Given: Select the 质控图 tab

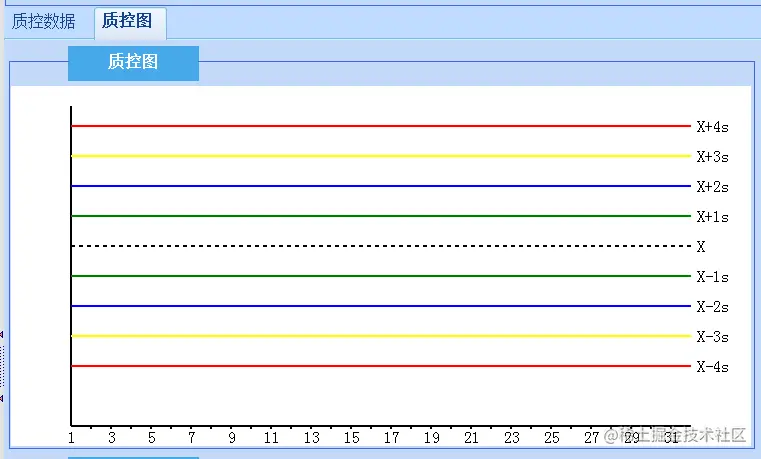Looking at the screenshot, I should pos(130,21).
